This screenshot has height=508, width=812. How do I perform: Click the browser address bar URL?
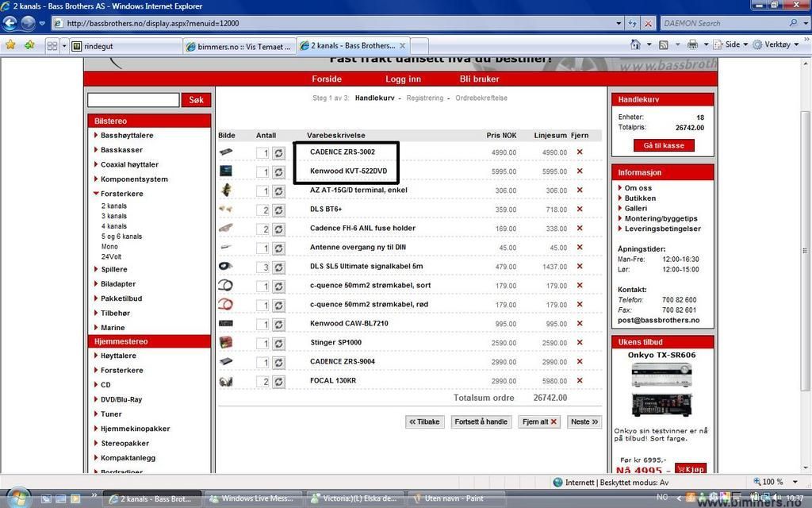332,23
